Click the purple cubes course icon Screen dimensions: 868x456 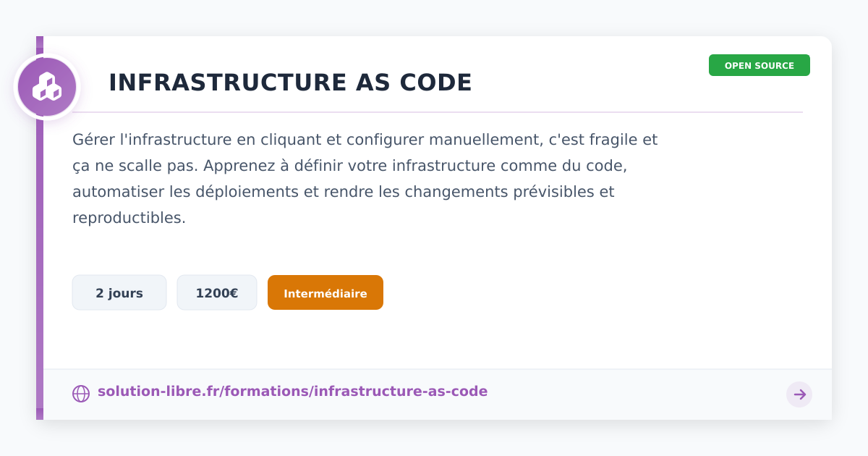(47, 87)
